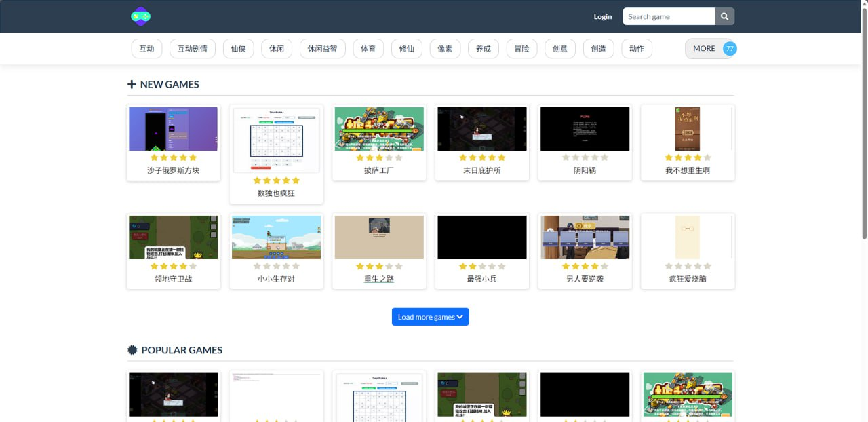
Task: Click the site logo in the top bar
Action: click(140, 16)
